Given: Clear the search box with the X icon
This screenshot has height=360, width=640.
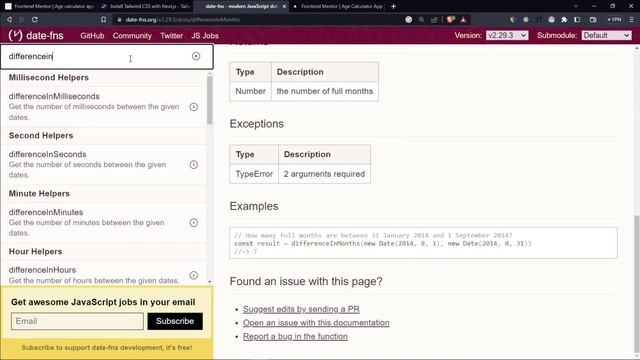Looking at the screenshot, I should [196, 56].
